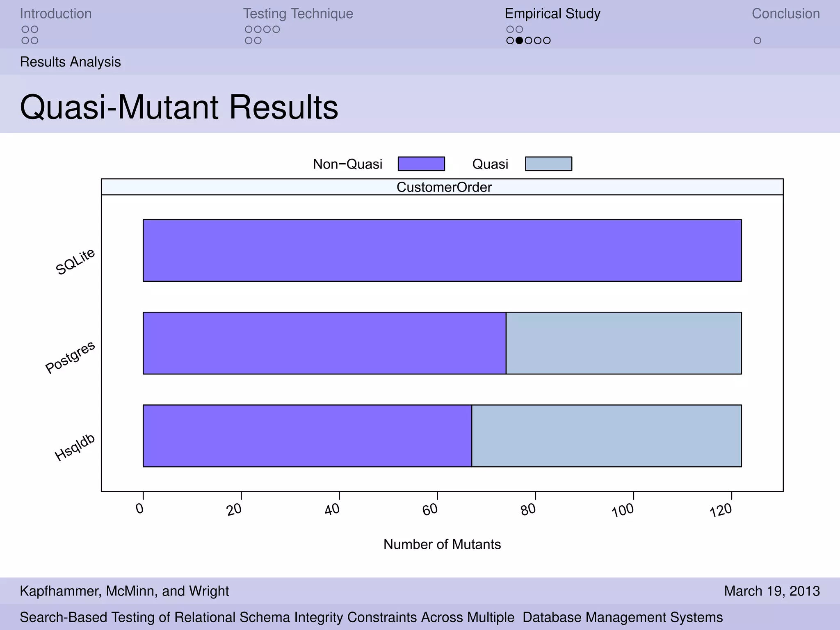Open the Introduction section link
The height and width of the screenshot is (630, 840).
click(x=56, y=14)
